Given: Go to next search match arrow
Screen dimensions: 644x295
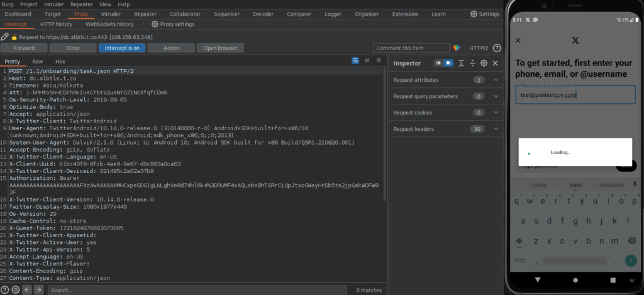Looking at the screenshot, I should (39, 290).
